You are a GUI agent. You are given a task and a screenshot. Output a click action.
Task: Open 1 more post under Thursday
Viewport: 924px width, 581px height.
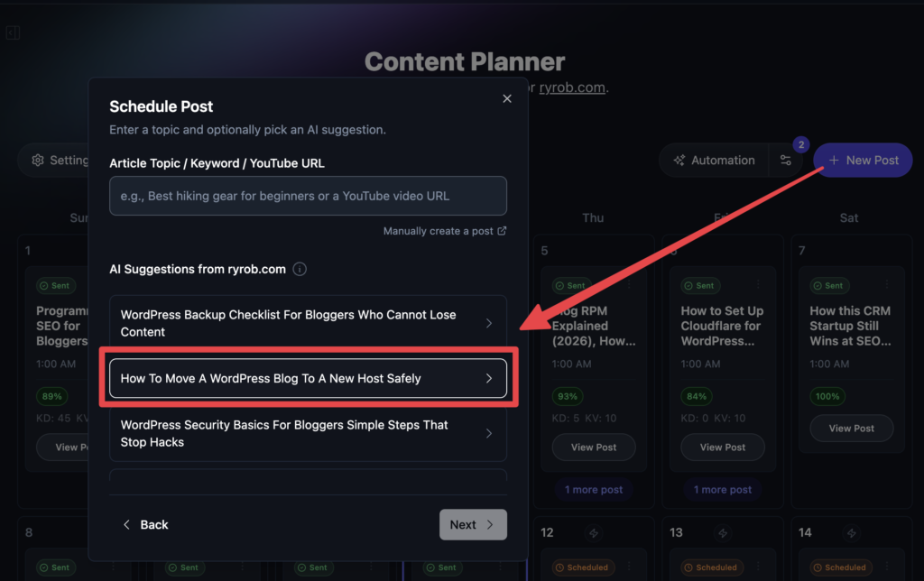[593, 489]
